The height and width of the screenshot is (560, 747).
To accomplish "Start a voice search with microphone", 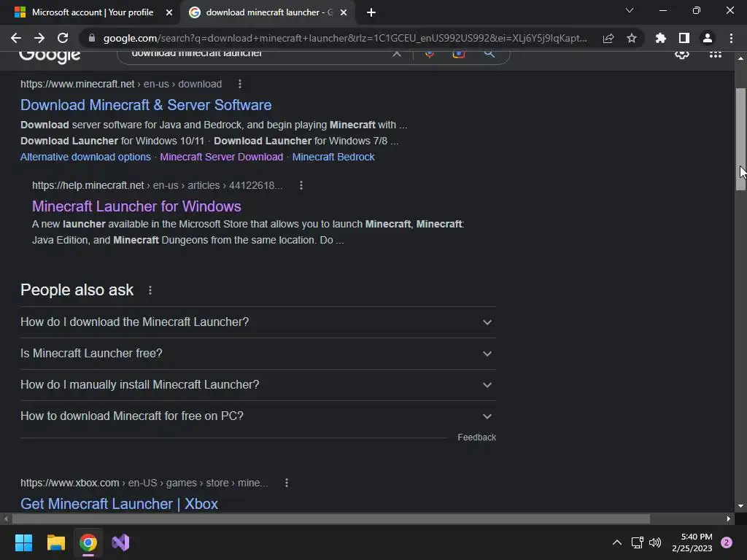I will [430, 54].
